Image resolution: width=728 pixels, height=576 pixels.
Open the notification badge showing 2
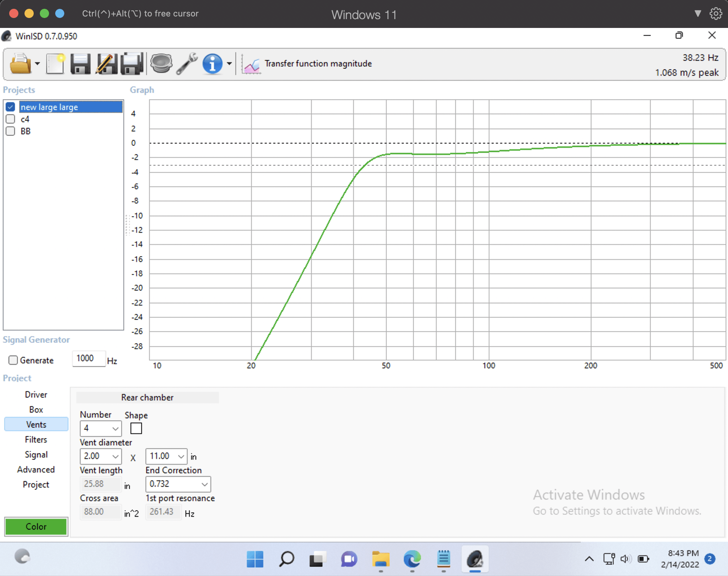710,559
